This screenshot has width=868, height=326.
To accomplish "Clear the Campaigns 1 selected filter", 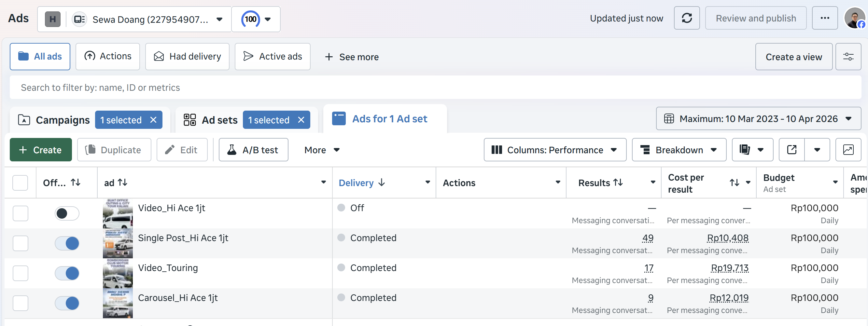I will [153, 120].
